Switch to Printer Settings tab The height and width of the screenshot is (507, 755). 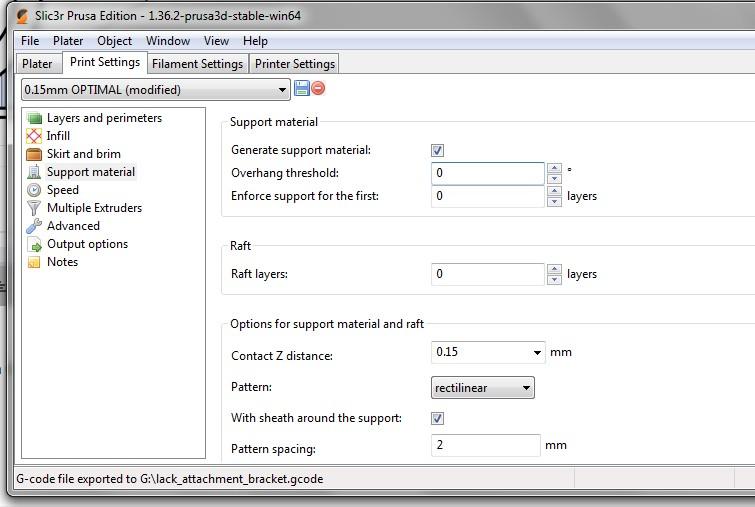pyautogui.click(x=295, y=64)
